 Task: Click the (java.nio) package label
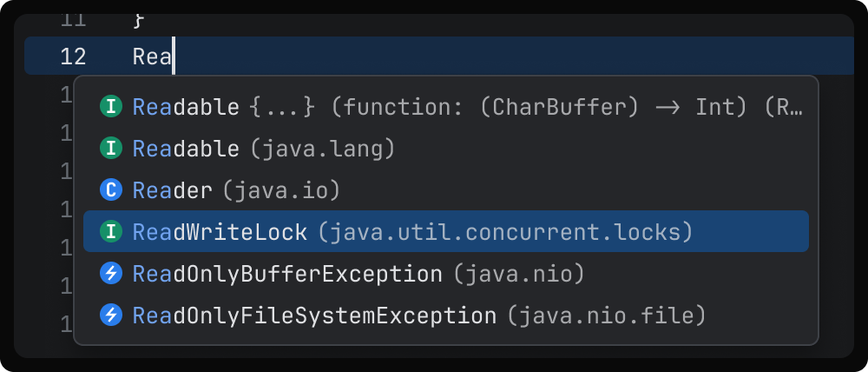(517, 274)
